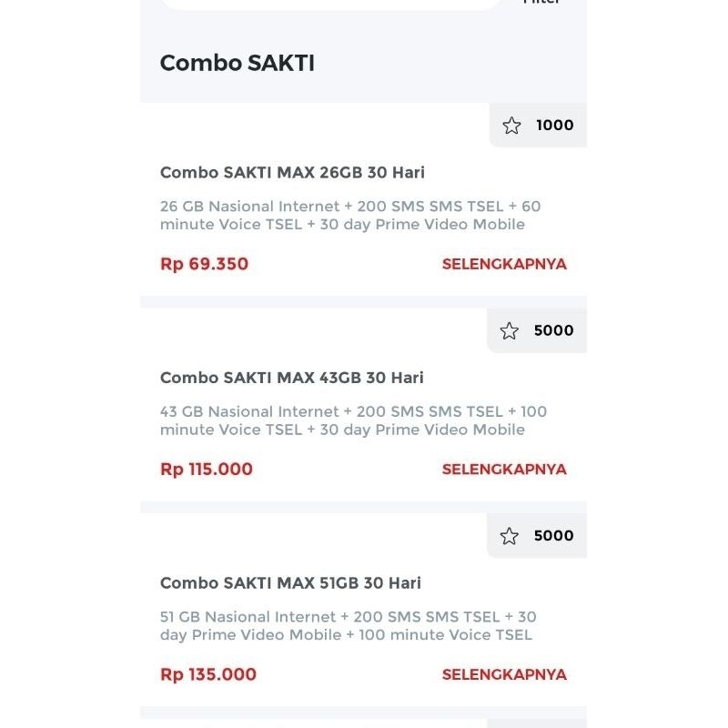Screen dimensions: 728x728
Task: Open SELENGKAPNYA for the 43GB package
Action: [x=504, y=469]
